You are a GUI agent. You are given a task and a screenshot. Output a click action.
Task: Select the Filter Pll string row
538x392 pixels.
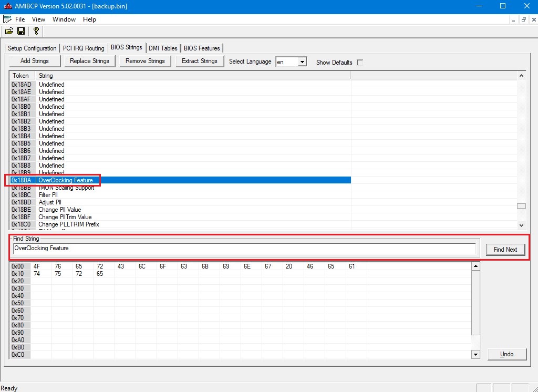coord(181,195)
